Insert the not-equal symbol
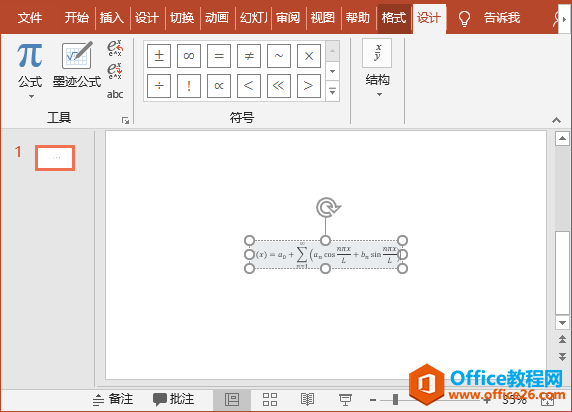 click(x=249, y=56)
